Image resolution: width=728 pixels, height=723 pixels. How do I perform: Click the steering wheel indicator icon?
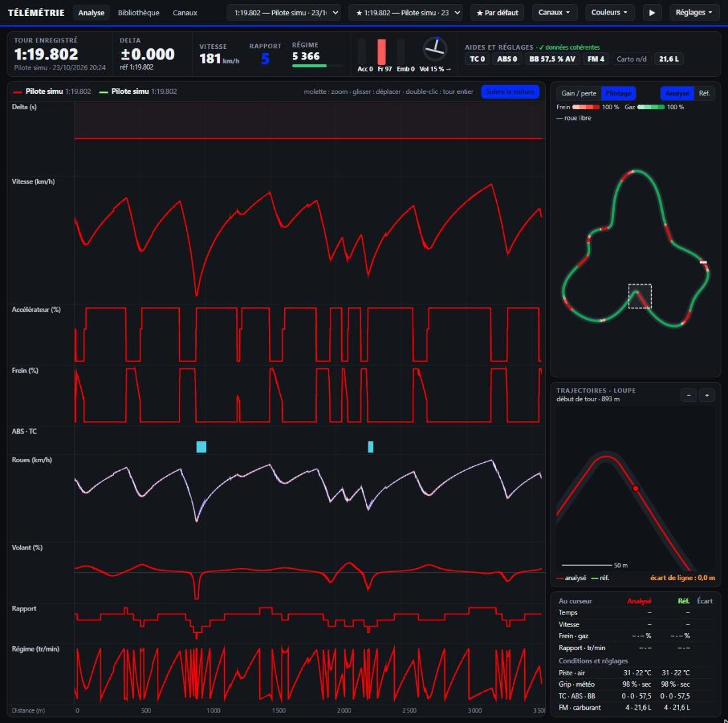point(435,49)
